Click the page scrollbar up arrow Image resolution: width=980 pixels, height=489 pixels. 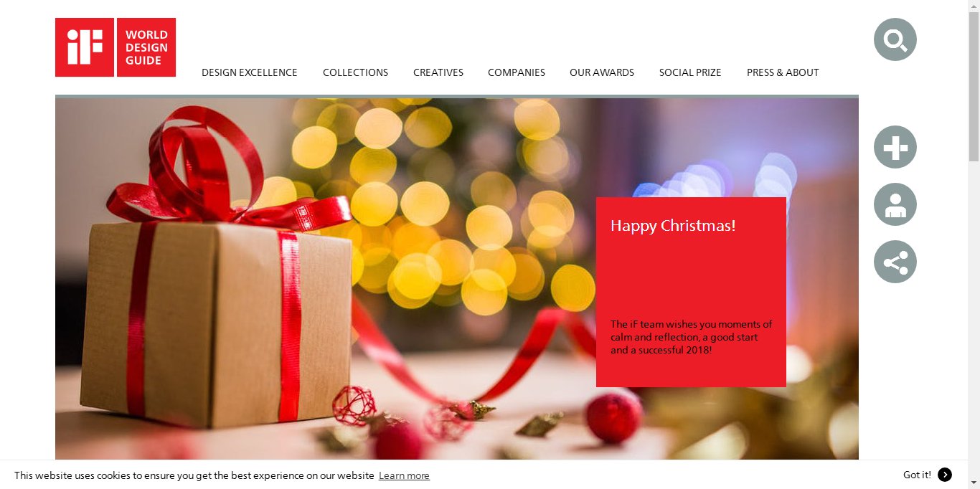tap(974, 6)
